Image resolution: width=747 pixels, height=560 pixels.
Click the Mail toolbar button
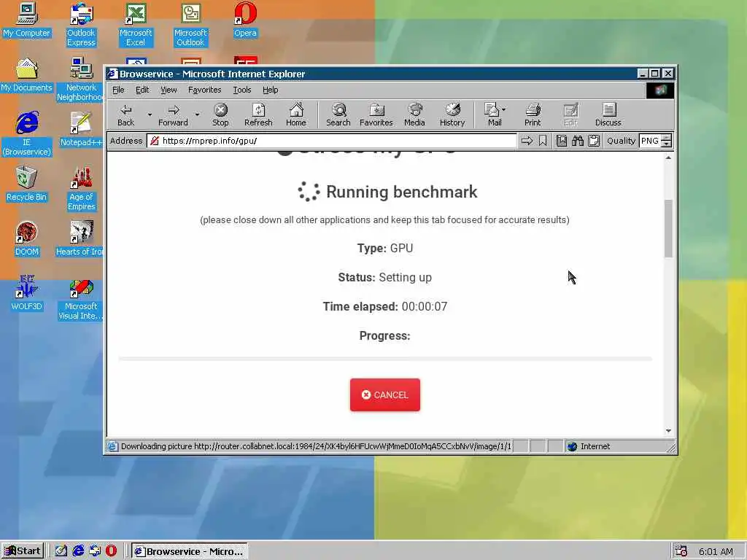tap(492, 115)
